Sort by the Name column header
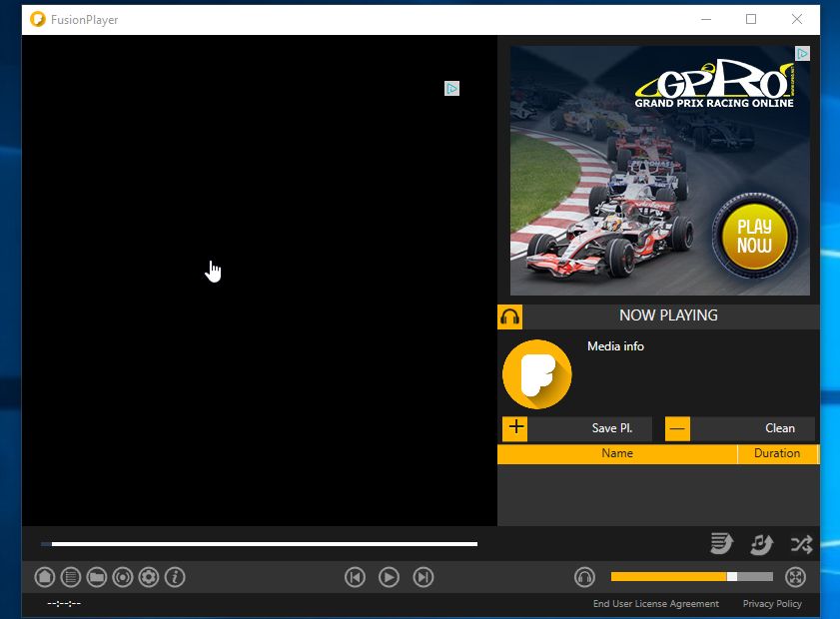 pos(617,453)
